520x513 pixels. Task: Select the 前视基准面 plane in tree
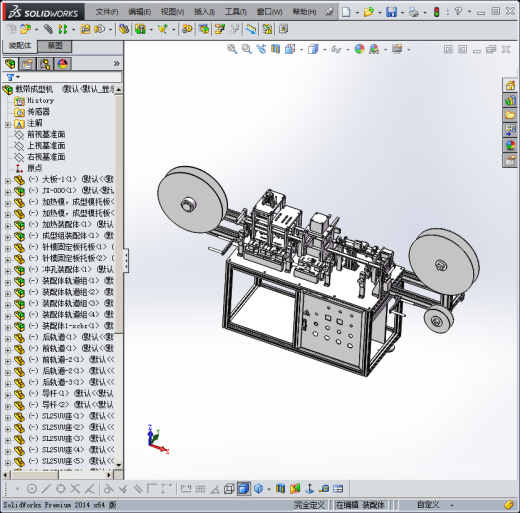pos(46,134)
